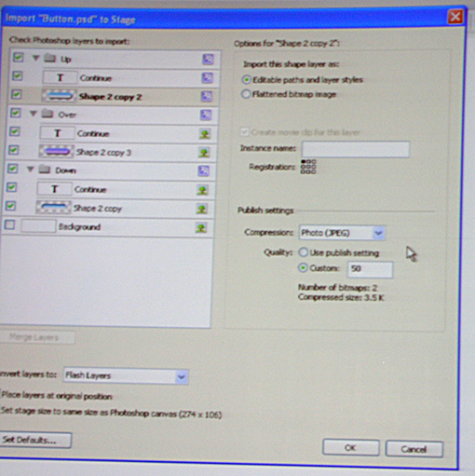Enable the Background layer checkbox
This screenshot has width=475, height=476.
pyautogui.click(x=9, y=224)
